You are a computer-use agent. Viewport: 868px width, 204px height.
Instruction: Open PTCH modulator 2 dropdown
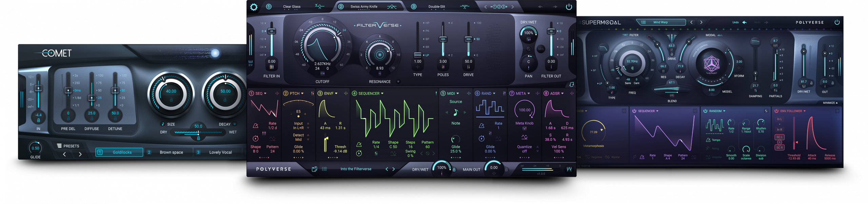[302, 94]
